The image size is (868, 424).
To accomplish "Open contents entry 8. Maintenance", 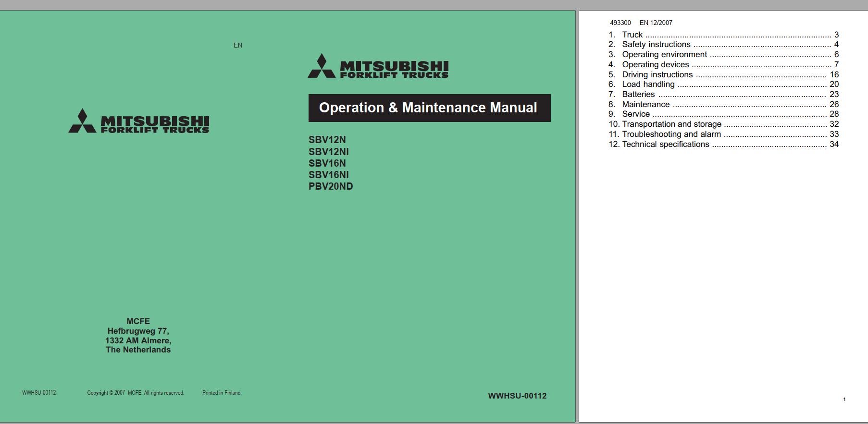I will pos(723,104).
